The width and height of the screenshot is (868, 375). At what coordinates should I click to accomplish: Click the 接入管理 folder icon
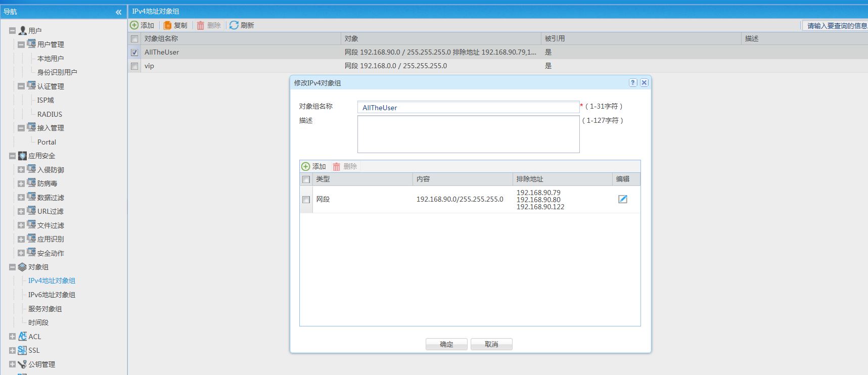click(31, 127)
